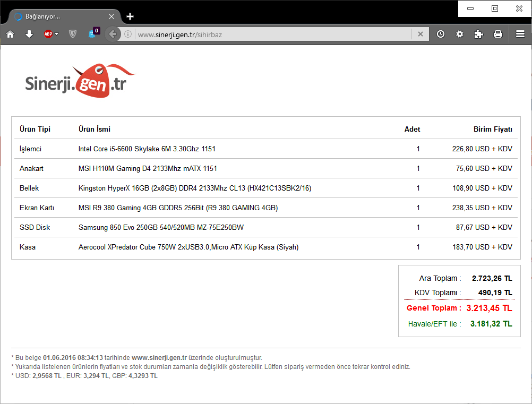Click price 108,90 USD + KDV
This screenshot has width=532, height=404.
coord(482,188)
